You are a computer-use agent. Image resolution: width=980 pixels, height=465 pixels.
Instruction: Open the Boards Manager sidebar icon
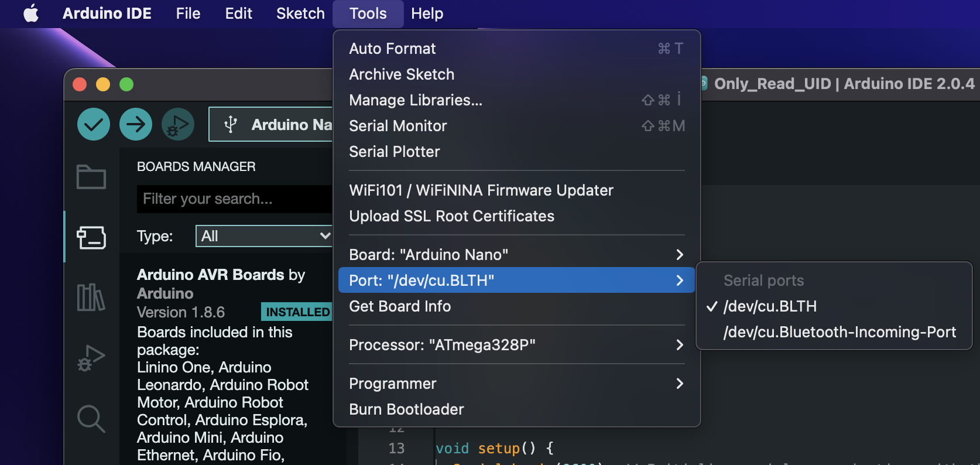[91, 237]
